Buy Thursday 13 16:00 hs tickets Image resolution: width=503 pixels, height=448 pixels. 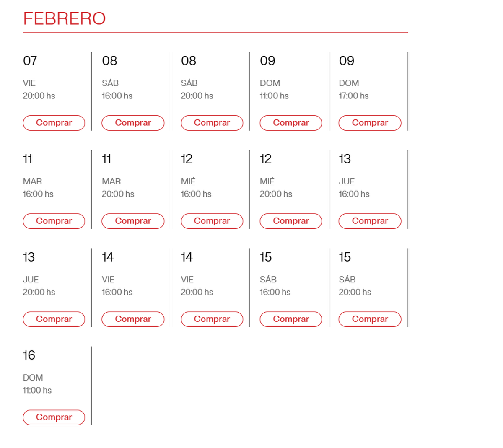[370, 221]
